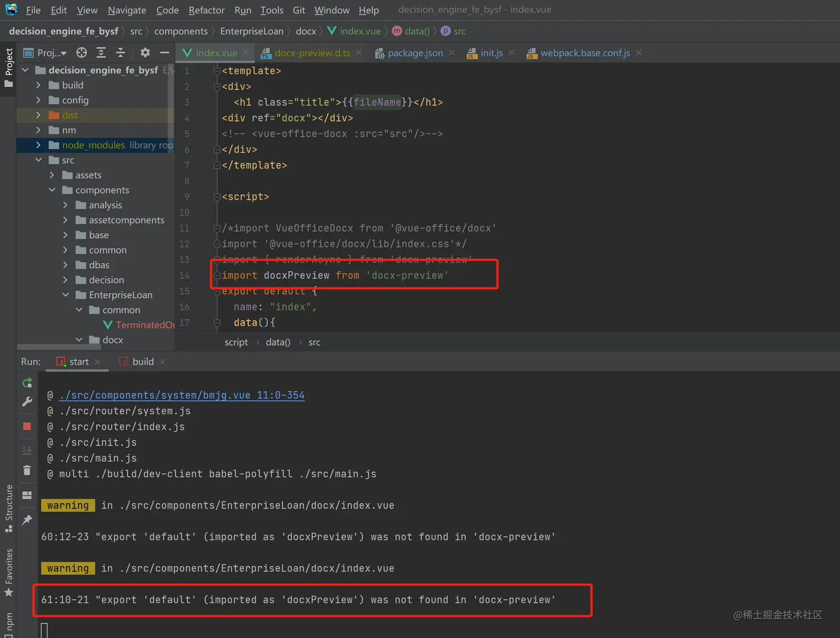Expand the config folder
This screenshot has width=840, height=638.
tap(38, 100)
